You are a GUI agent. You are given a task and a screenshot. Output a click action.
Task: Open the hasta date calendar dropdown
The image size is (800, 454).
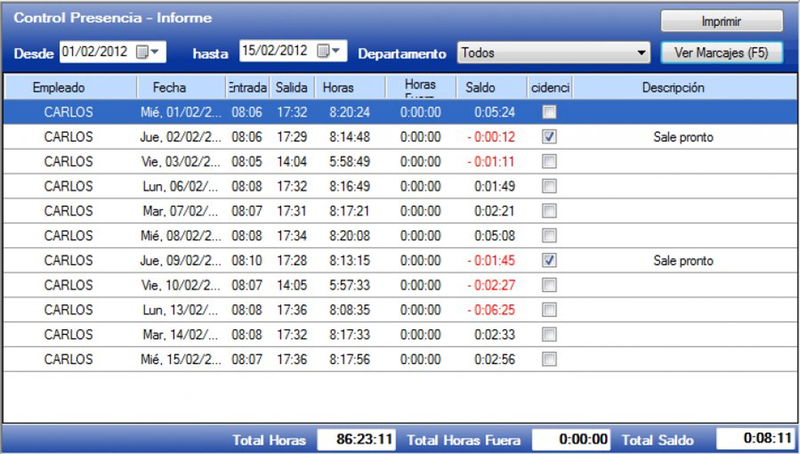(x=329, y=51)
